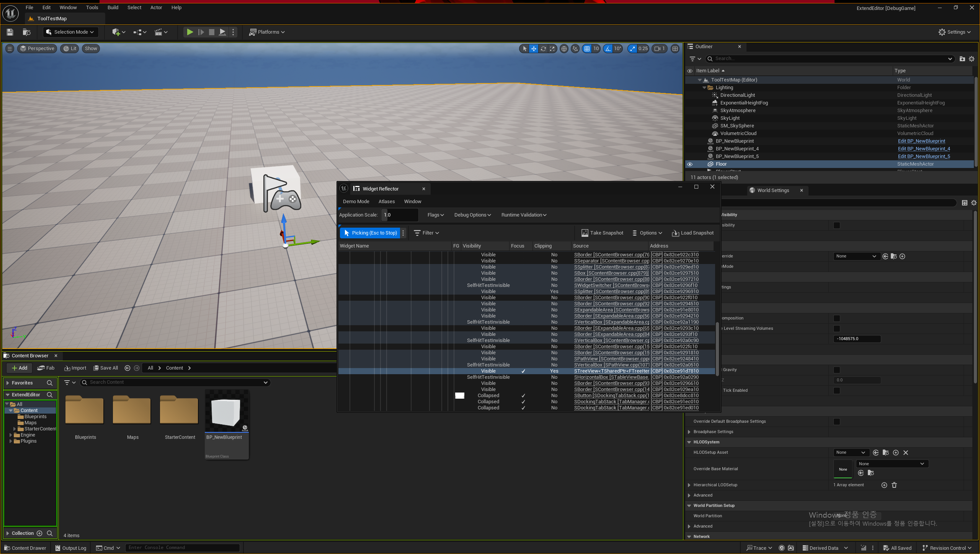Expand the Broadphase Settings section

[x=689, y=432]
